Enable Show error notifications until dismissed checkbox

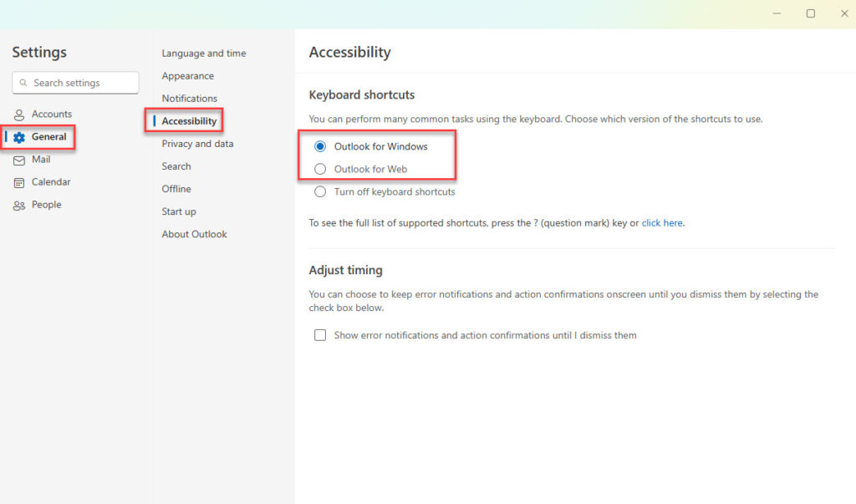320,334
